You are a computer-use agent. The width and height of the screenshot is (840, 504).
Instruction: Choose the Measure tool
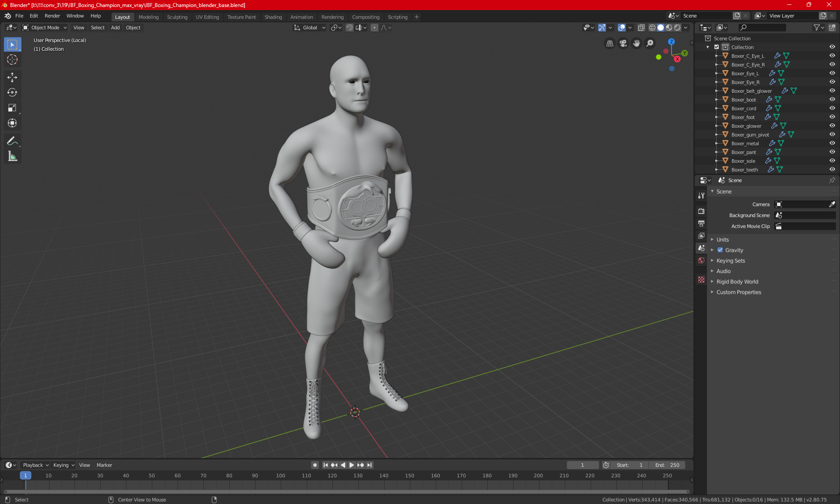click(12, 156)
